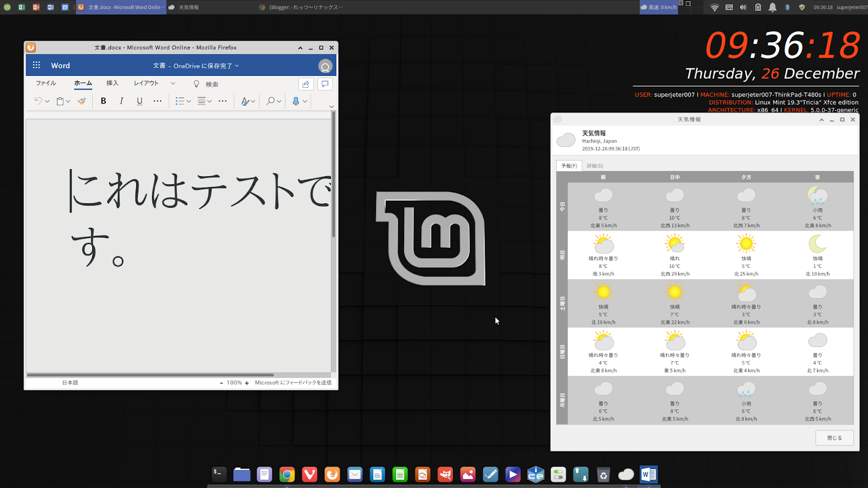Viewport: 868px width, 488px height.
Task: Open LibreOffice Calc green icon in dock
Action: (x=400, y=475)
